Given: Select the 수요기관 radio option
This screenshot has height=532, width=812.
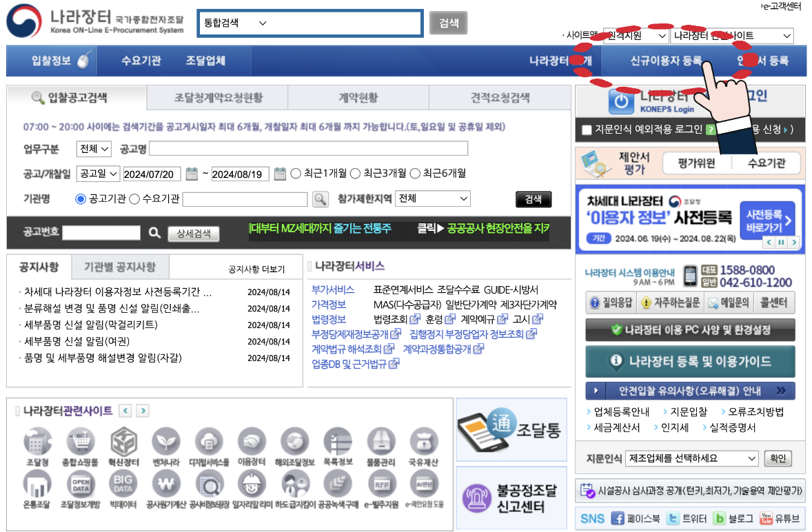Looking at the screenshot, I should pos(134,198).
